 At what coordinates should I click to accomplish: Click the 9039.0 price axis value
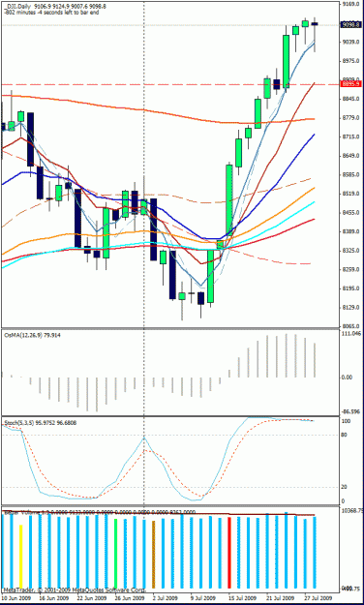351,43
